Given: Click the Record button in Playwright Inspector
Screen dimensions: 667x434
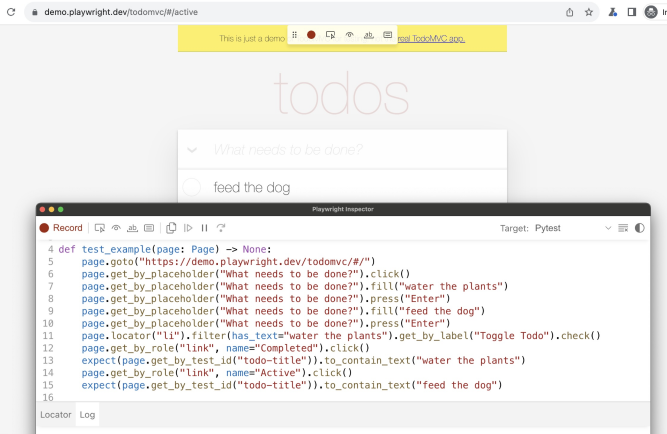Looking at the screenshot, I should tap(61, 228).
